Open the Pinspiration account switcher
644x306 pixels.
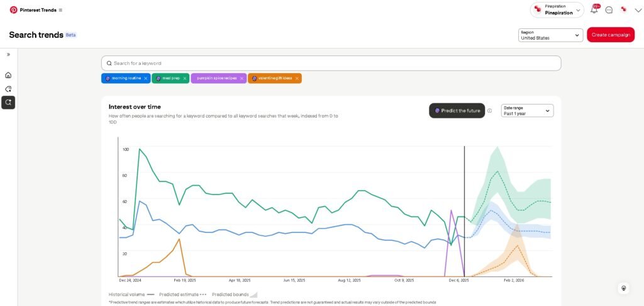(557, 10)
